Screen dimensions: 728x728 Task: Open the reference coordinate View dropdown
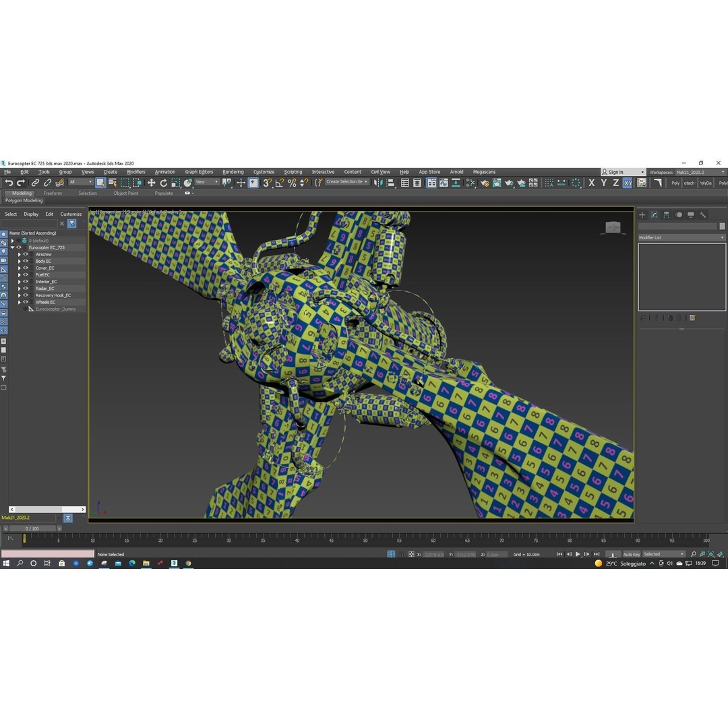coord(207,182)
